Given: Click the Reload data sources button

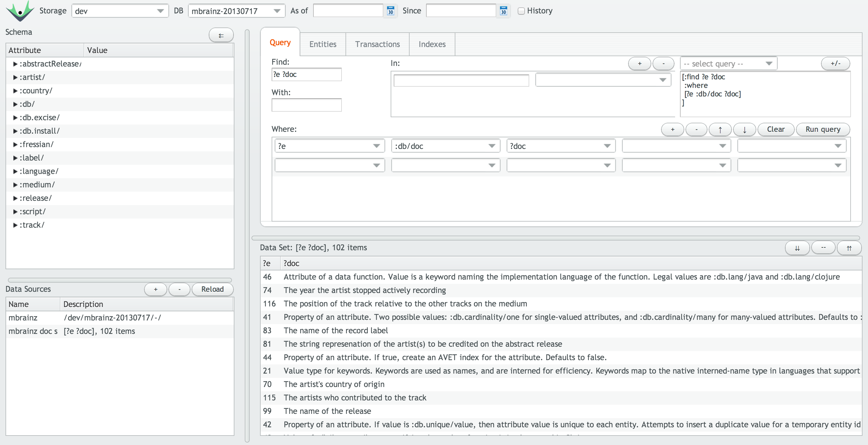Looking at the screenshot, I should [212, 289].
